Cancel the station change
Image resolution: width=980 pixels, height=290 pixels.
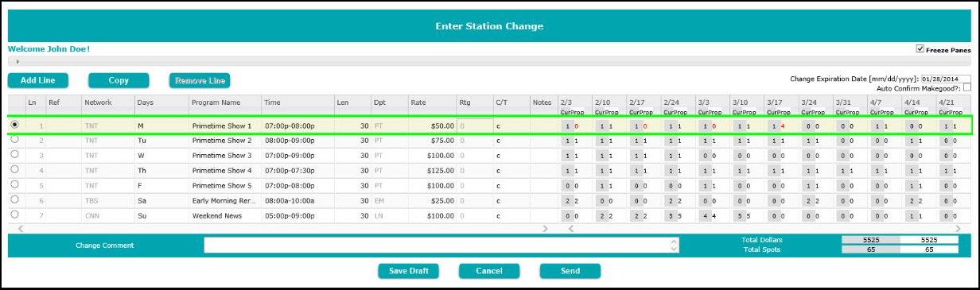[x=489, y=271]
